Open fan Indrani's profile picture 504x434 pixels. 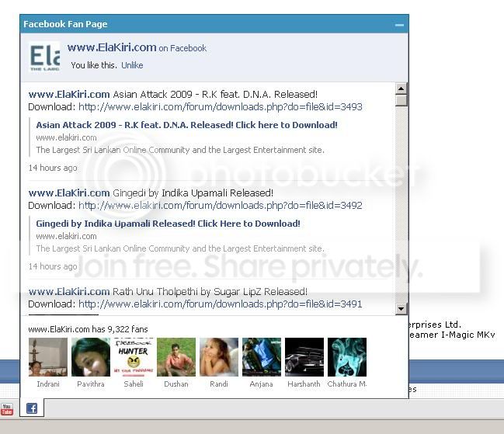click(x=48, y=357)
